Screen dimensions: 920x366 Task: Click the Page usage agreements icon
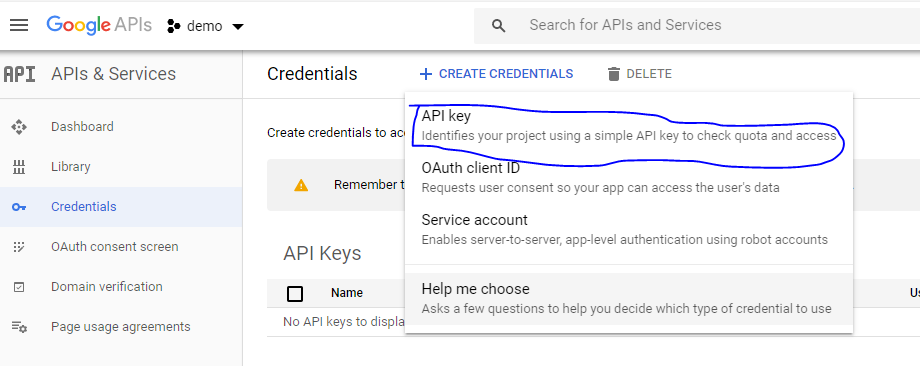pyautogui.click(x=19, y=327)
